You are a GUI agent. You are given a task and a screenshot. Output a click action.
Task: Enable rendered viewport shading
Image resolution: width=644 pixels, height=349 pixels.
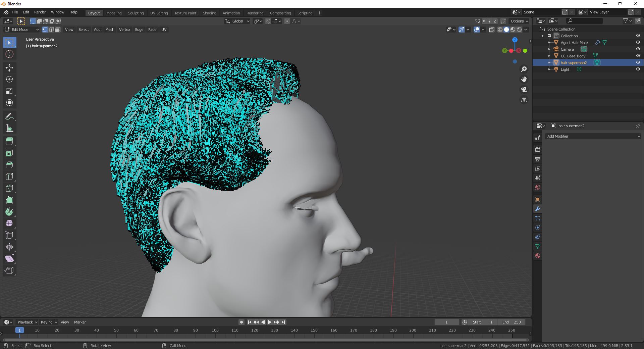tap(519, 30)
